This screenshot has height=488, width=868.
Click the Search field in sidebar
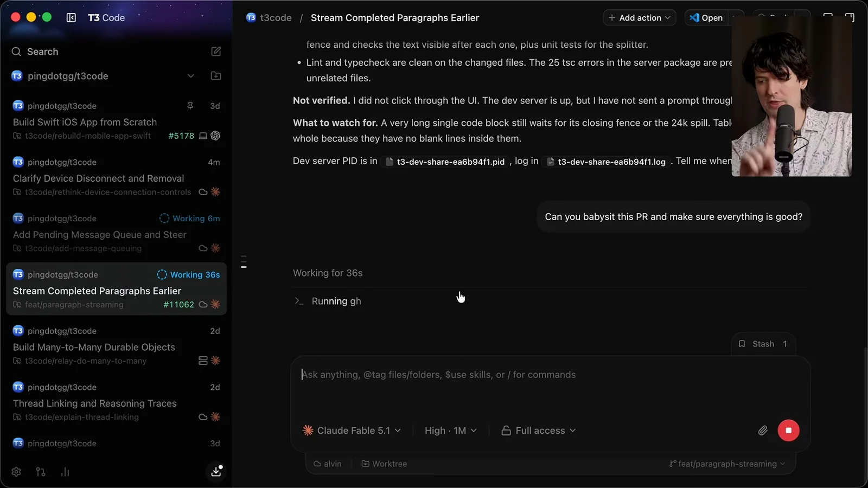(x=108, y=52)
